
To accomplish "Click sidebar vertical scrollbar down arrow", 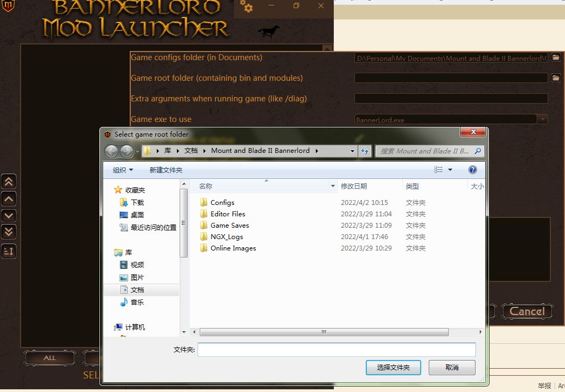I will pyautogui.click(x=184, y=332).
